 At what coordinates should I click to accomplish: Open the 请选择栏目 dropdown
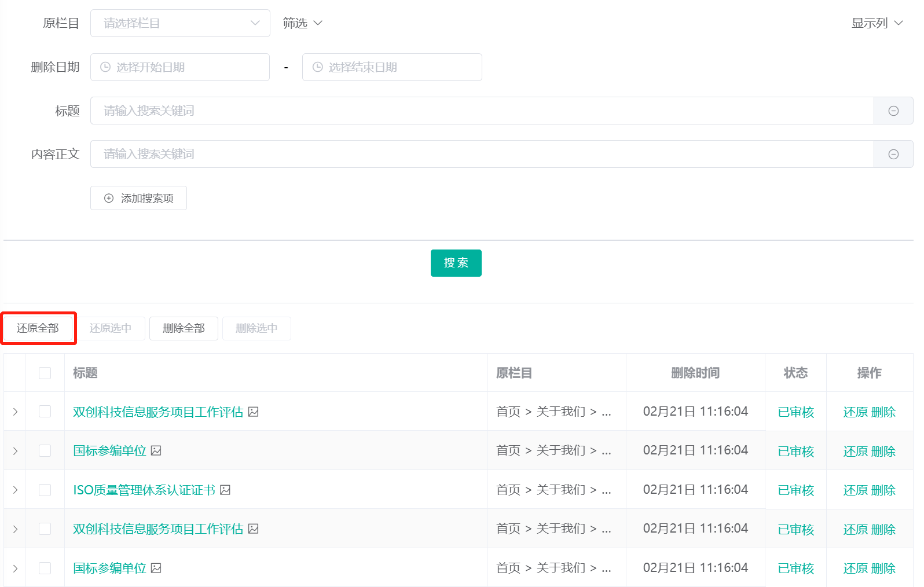[x=180, y=23]
